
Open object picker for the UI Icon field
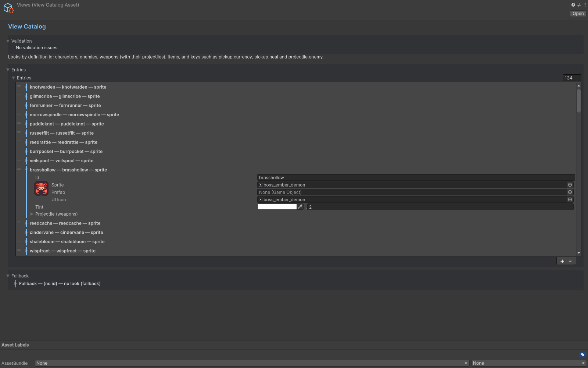570,199
